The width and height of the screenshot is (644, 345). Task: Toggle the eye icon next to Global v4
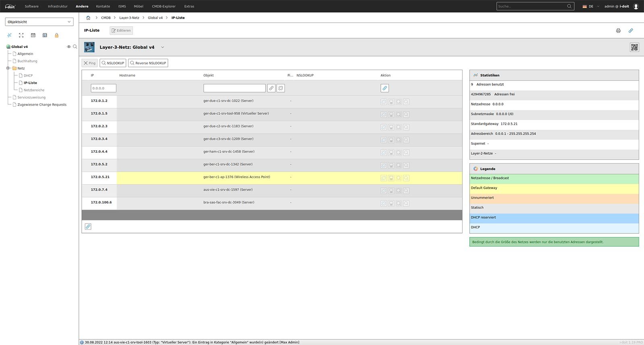68,47
